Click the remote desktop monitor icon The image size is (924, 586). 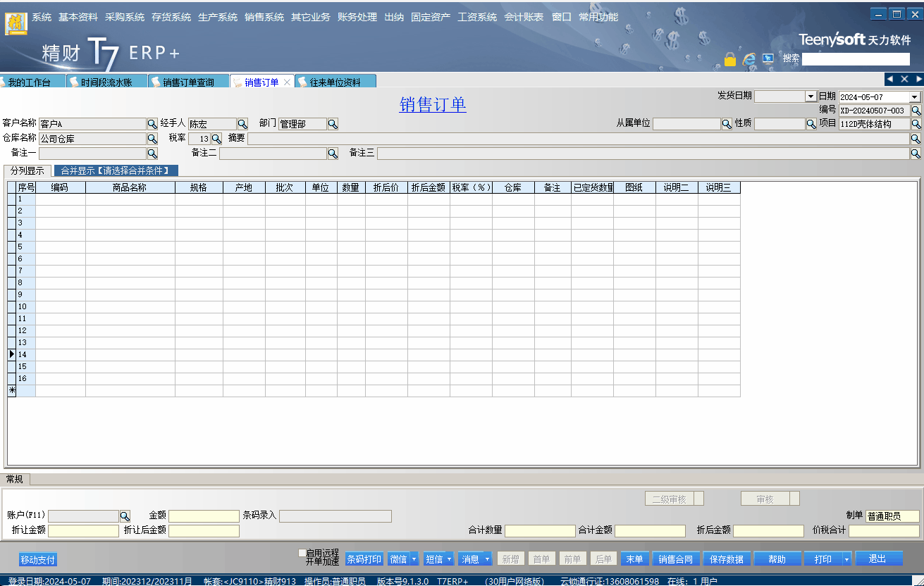768,59
